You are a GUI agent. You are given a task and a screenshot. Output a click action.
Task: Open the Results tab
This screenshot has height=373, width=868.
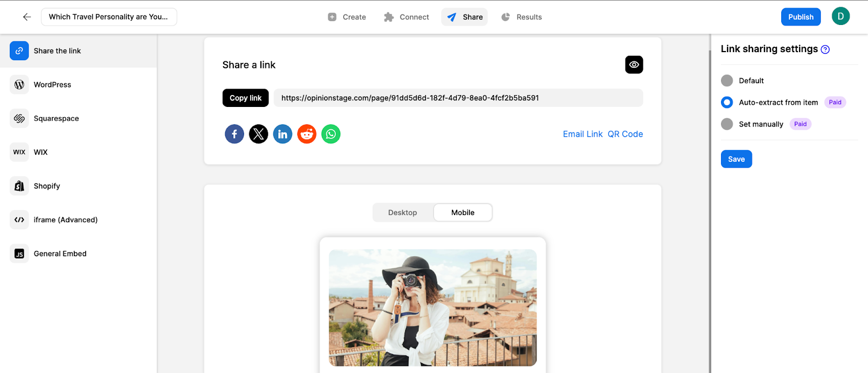(x=521, y=17)
